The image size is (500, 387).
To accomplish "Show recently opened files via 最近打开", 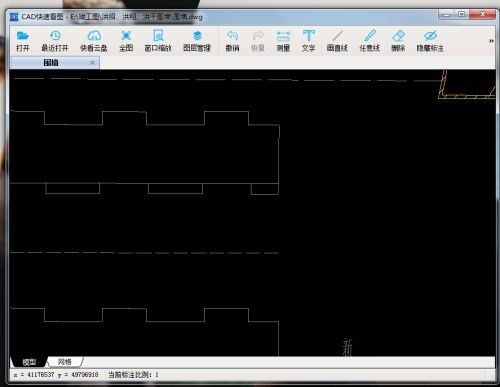I will 55,41.
